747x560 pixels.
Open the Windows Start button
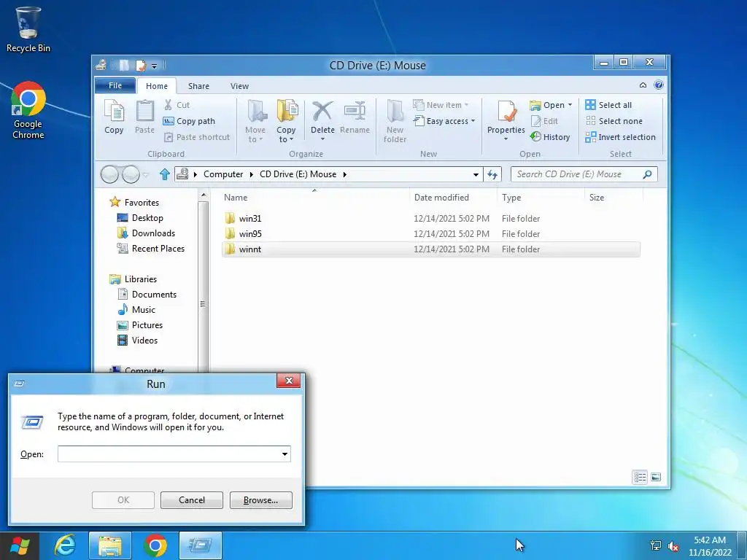click(x=19, y=545)
